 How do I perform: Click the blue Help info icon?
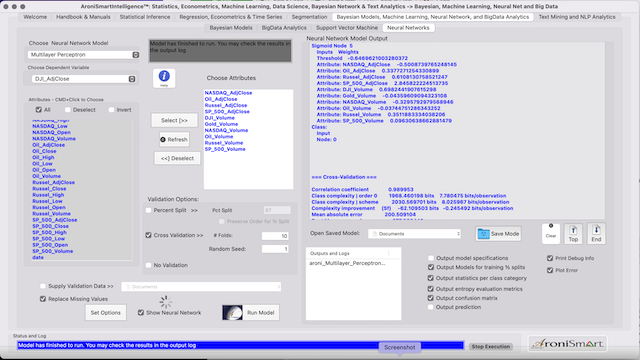click(x=164, y=76)
